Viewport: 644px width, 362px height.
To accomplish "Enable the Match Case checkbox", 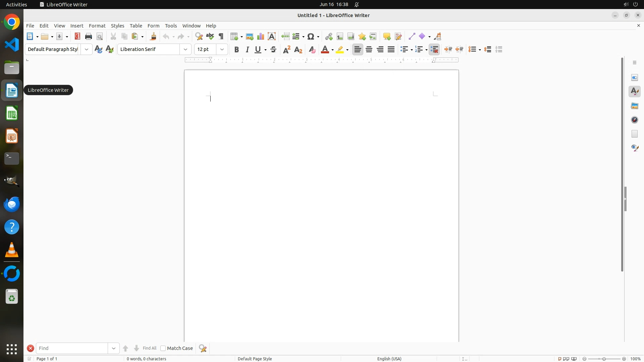I will (163, 348).
